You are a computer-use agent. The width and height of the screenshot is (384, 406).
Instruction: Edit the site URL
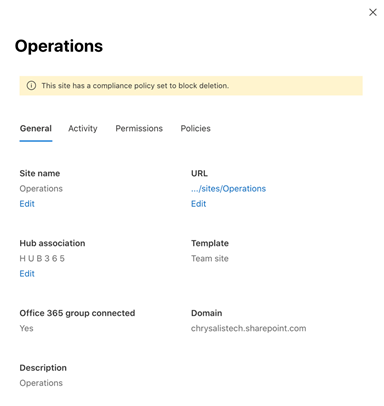click(198, 204)
